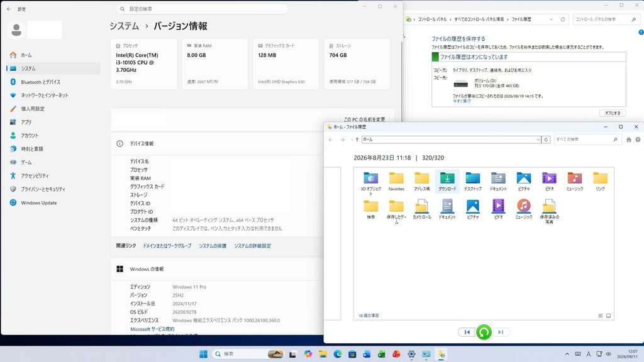Image resolution: width=644 pixels, height=362 pixels.
Task: Open the アドレス帳 folder
Action: pyautogui.click(x=422, y=182)
